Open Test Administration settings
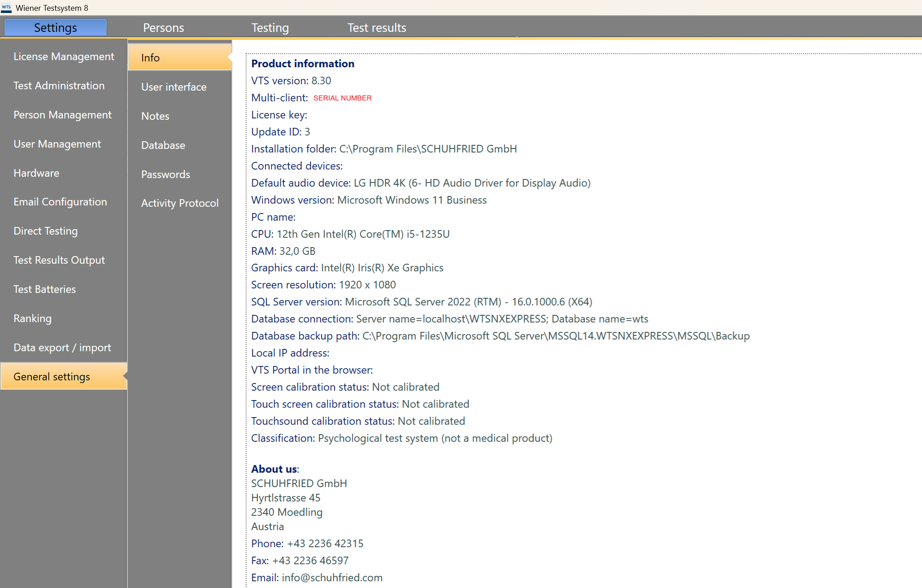 [59, 86]
